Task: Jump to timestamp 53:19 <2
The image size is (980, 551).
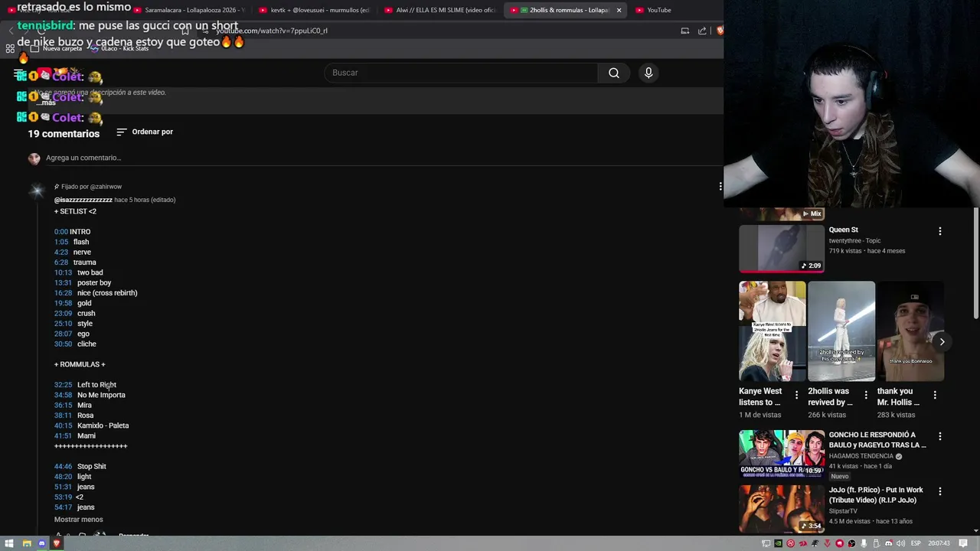Action: tap(63, 497)
